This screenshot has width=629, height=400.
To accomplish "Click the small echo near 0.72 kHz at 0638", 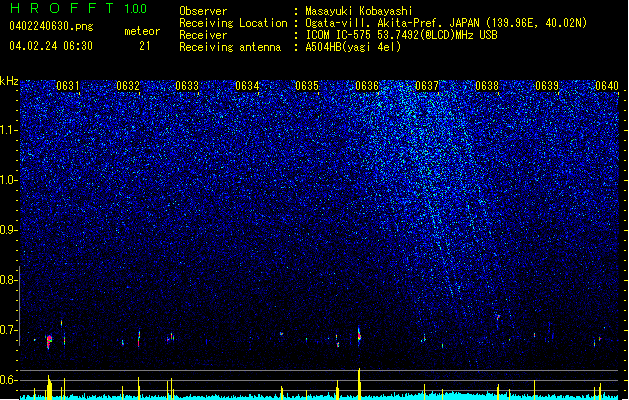I will pyautogui.click(x=498, y=318).
